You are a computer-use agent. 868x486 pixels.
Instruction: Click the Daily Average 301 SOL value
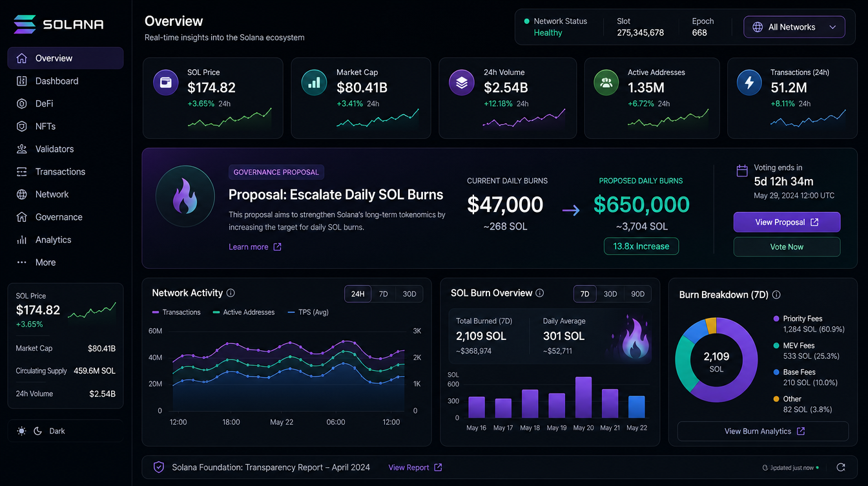pos(564,336)
